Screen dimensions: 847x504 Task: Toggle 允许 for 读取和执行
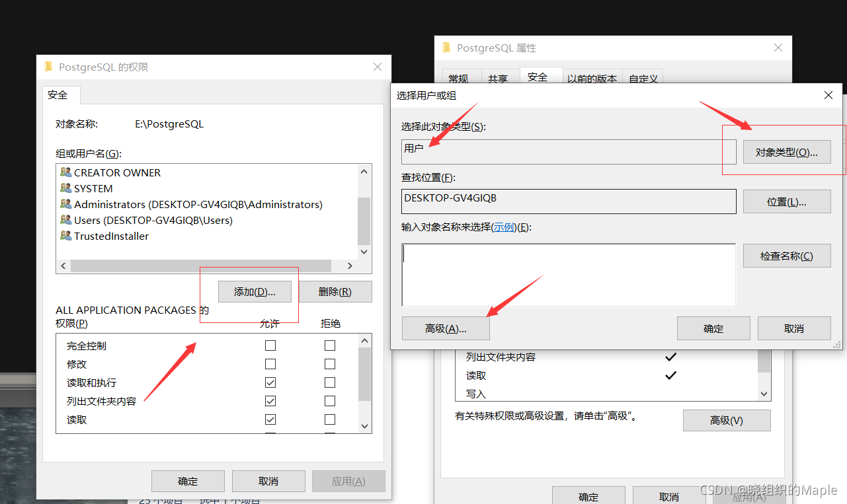[270, 382]
